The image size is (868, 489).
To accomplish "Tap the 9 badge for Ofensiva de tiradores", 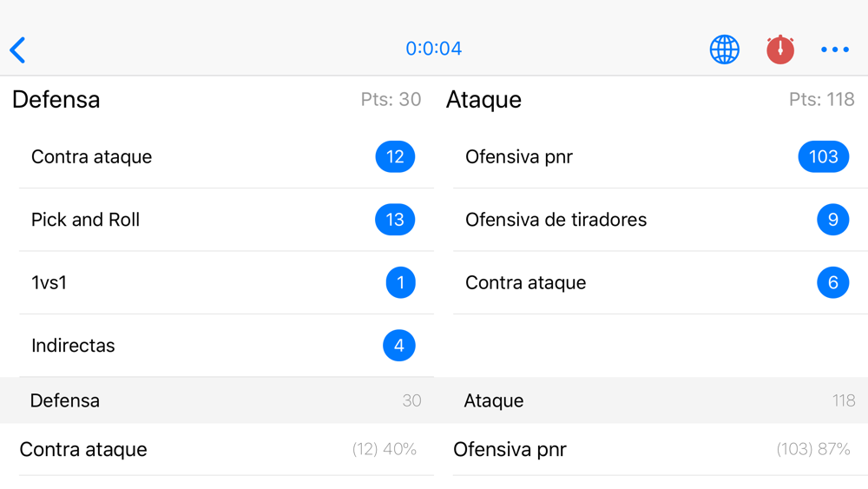I will (833, 220).
